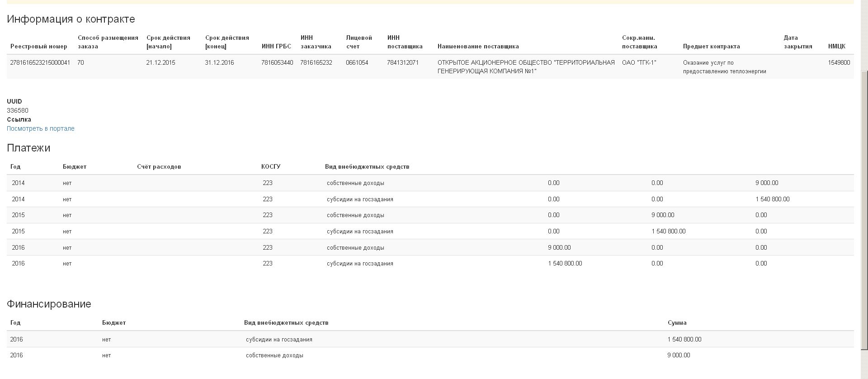Viewport: 868px width, 379px height.
Task: Select supplier INN value 7841312071
Action: (x=402, y=63)
